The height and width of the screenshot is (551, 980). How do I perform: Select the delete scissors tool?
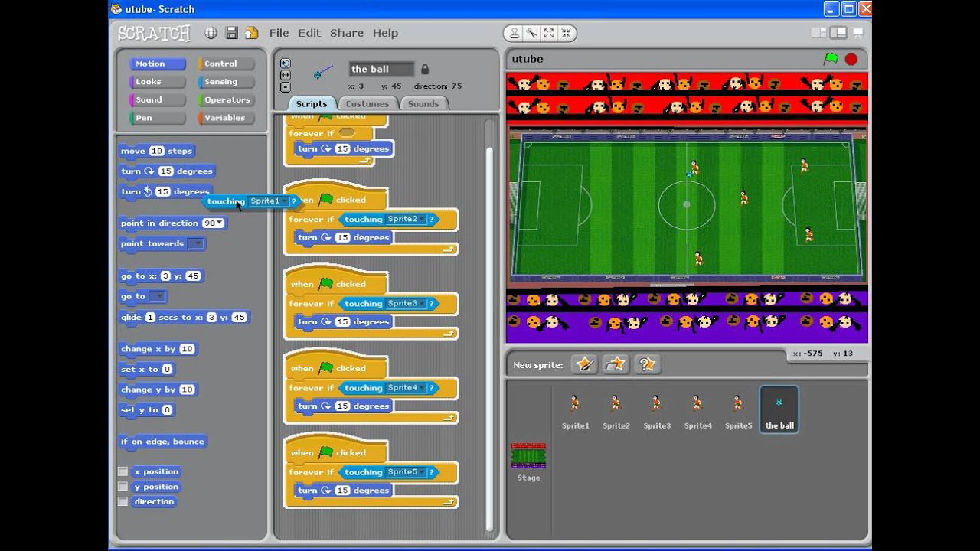click(531, 33)
